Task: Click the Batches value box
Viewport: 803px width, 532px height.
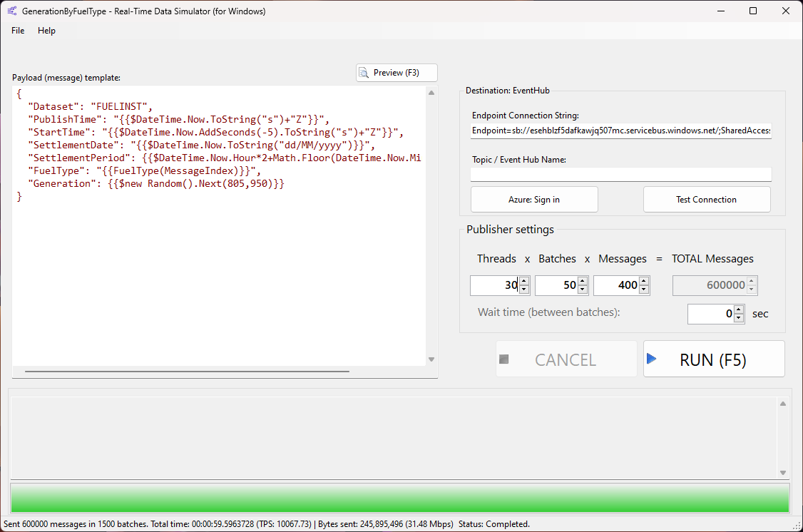Action: pyautogui.click(x=557, y=285)
